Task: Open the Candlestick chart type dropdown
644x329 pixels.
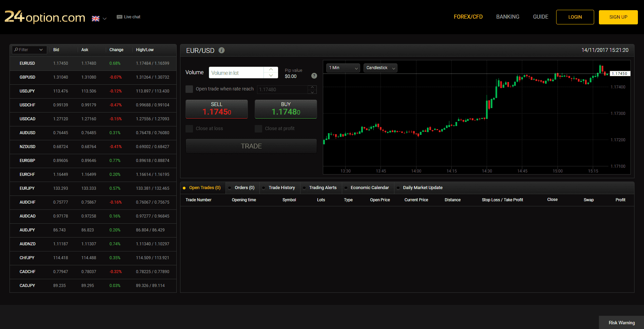Action: click(x=380, y=68)
